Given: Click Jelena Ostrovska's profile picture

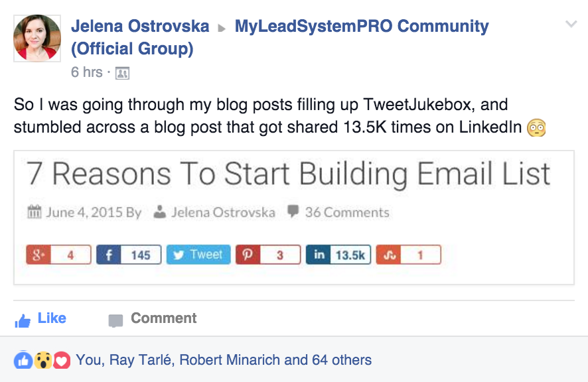Looking at the screenshot, I should click(37, 38).
